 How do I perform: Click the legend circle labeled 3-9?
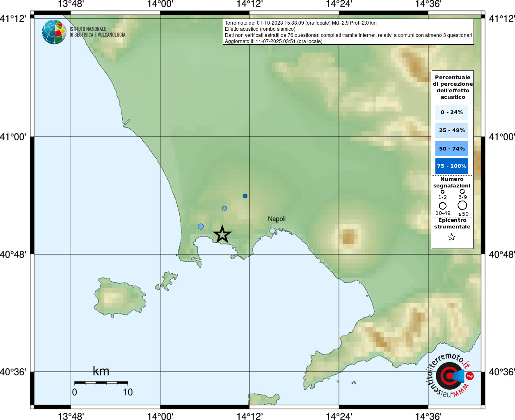tap(462, 192)
